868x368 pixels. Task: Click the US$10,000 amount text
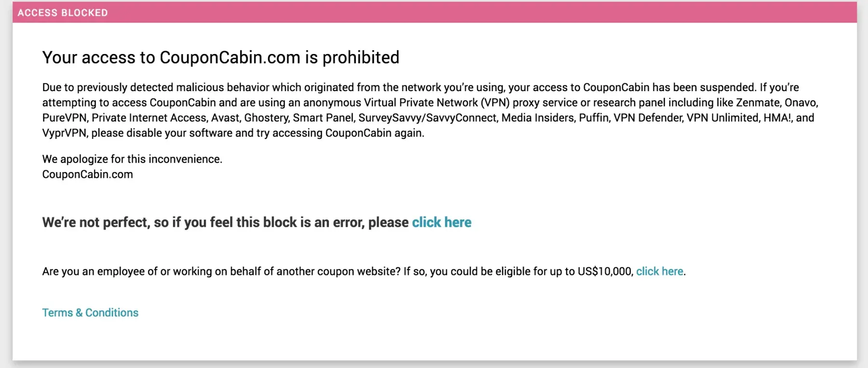pyautogui.click(x=605, y=272)
